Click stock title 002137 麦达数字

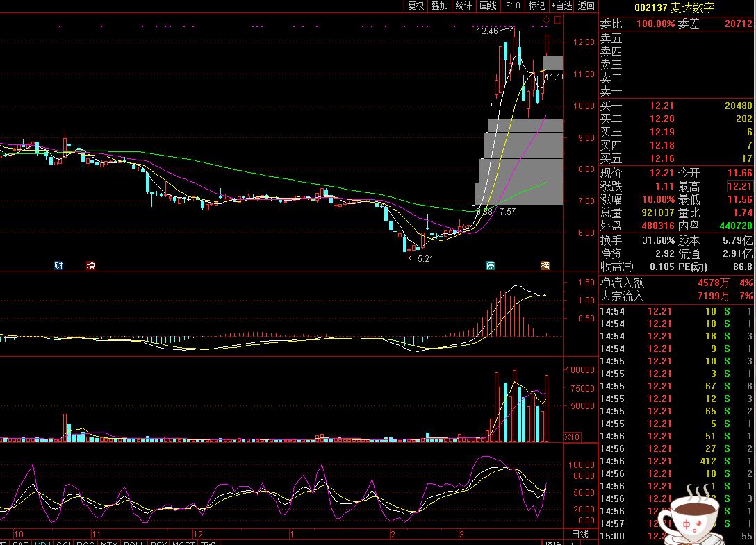[674, 8]
